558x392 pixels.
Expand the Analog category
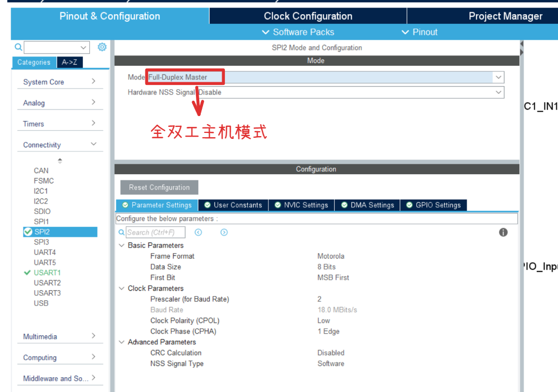pyautogui.click(x=60, y=103)
